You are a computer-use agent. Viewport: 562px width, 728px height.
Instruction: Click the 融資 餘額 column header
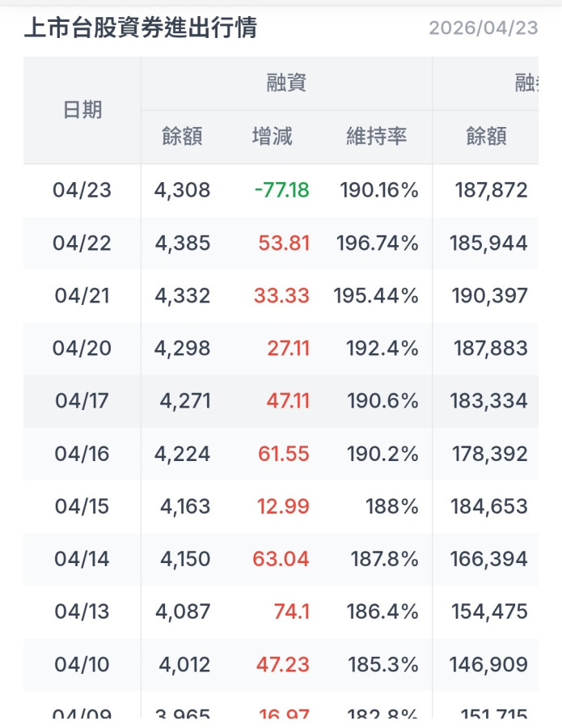[x=183, y=137]
